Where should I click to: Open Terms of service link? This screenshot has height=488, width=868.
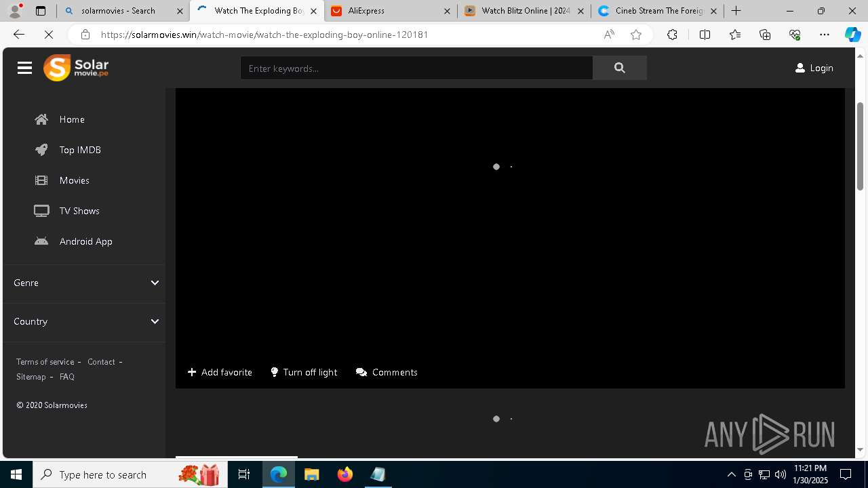point(45,362)
